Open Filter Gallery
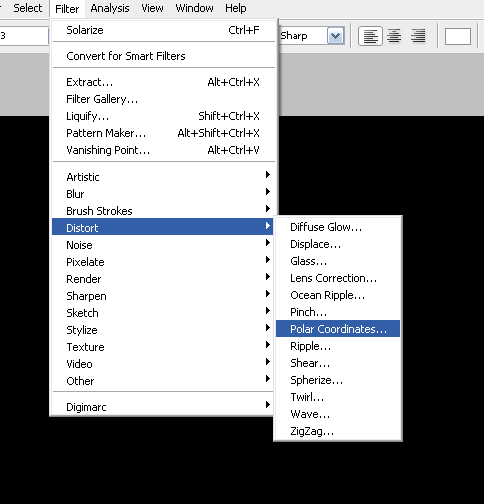484x504 pixels. (163, 99)
